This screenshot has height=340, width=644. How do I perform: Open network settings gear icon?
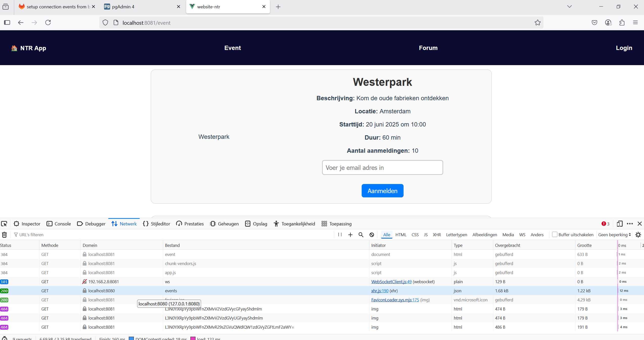638,235
